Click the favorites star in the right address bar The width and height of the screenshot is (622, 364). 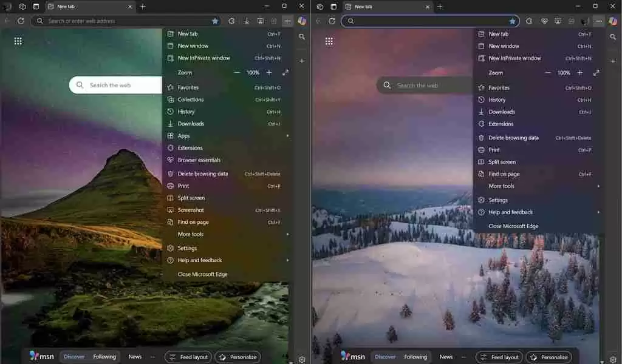click(x=512, y=21)
